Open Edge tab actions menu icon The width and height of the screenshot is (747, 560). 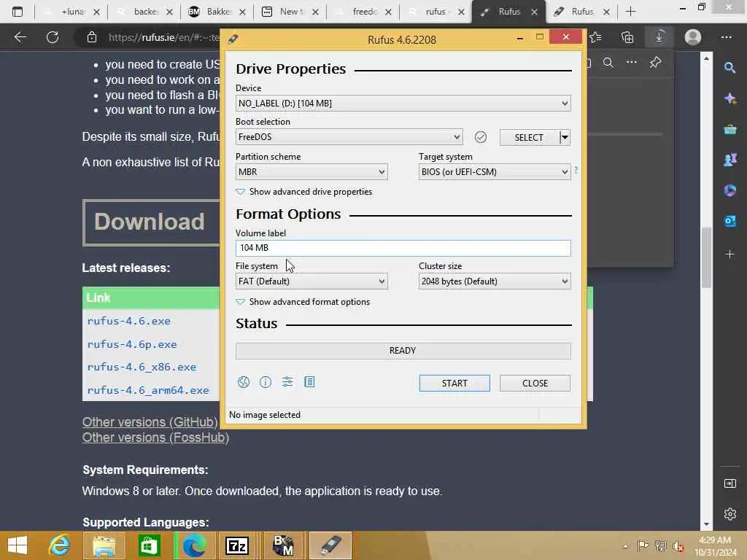pos(18,12)
